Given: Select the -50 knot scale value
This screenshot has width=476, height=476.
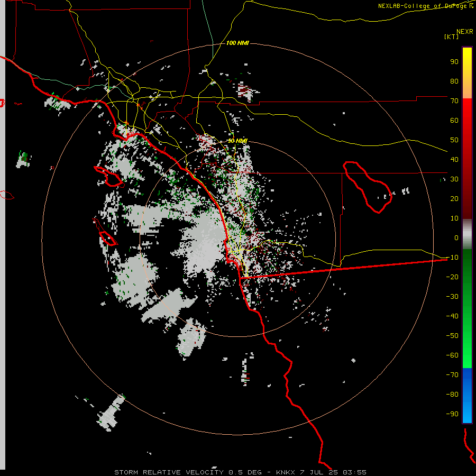Looking at the screenshot, I should click(452, 336).
